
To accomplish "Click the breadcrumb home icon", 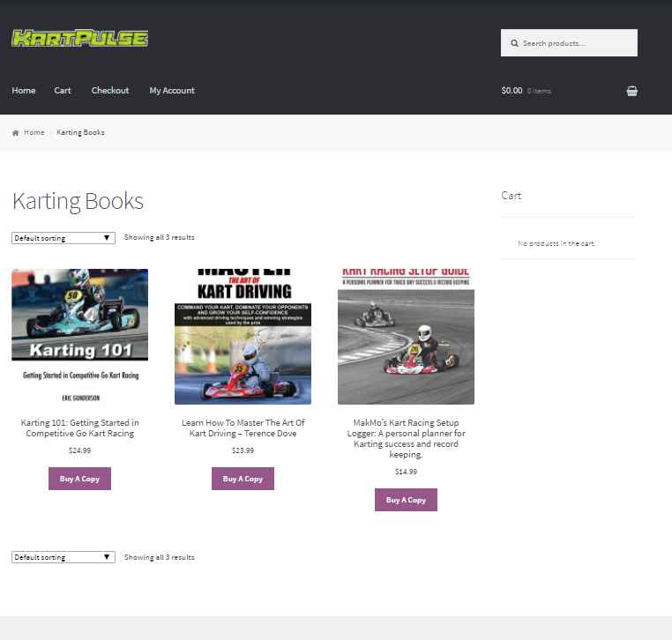I will click(x=15, y=133).
